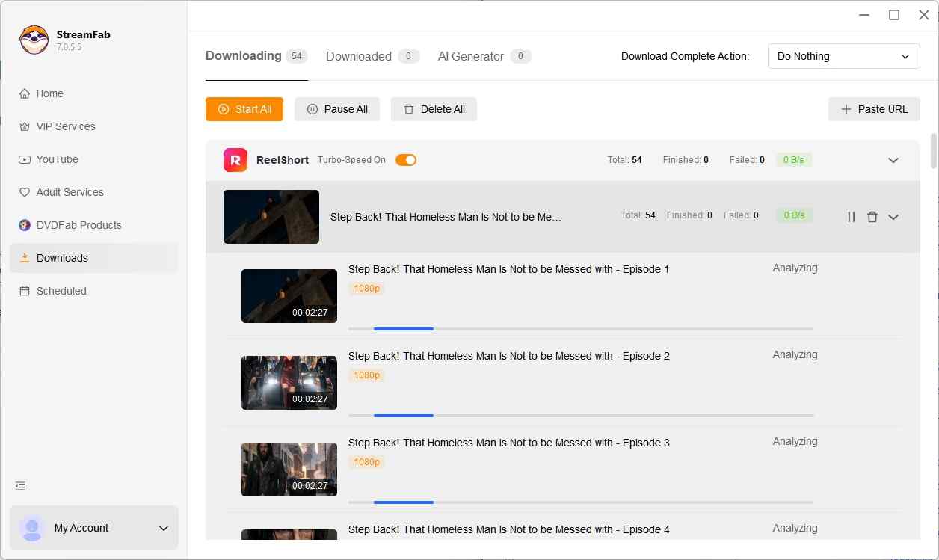939x560 pixels.
Task: Maximize the StreamFab window
Action: 894,15
